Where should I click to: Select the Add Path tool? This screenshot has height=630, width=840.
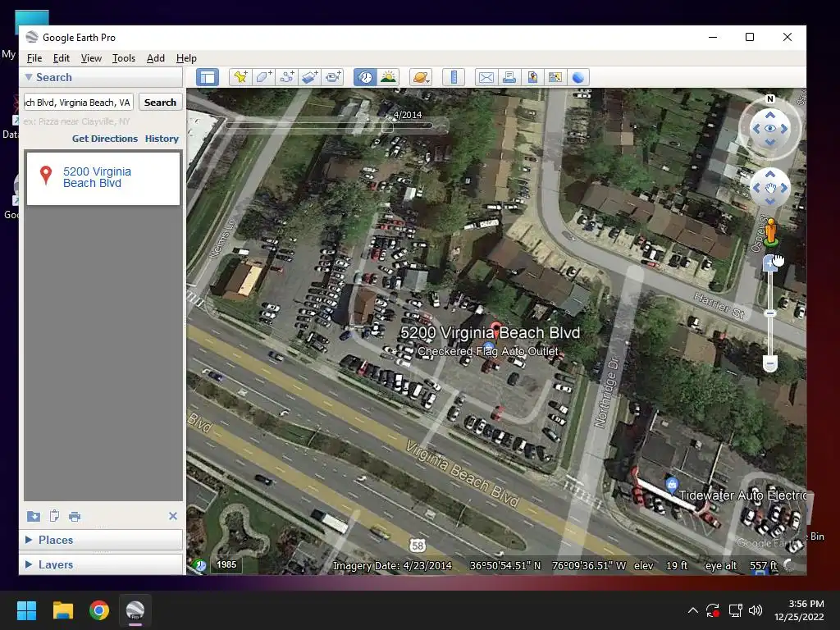[286, 77]
